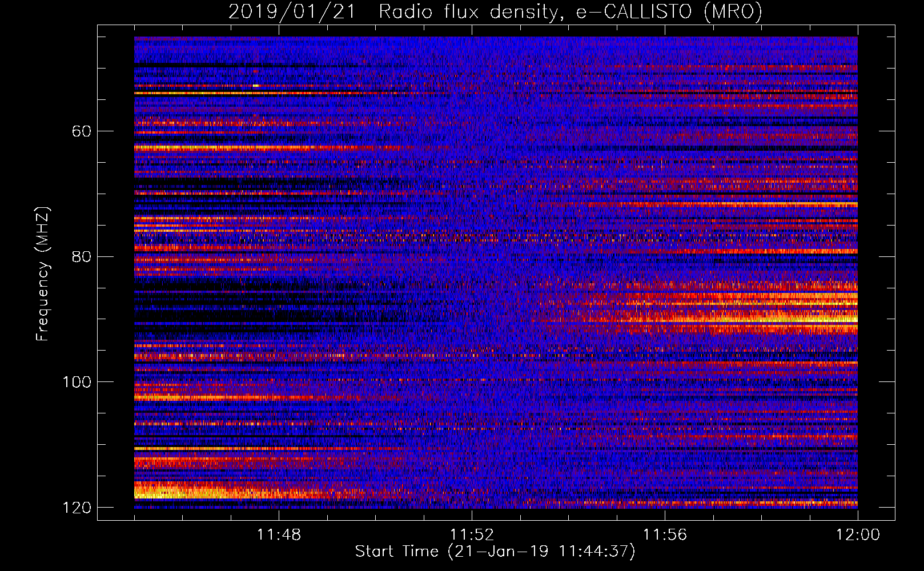Click the 11:48 time axis label

(279, 534)
